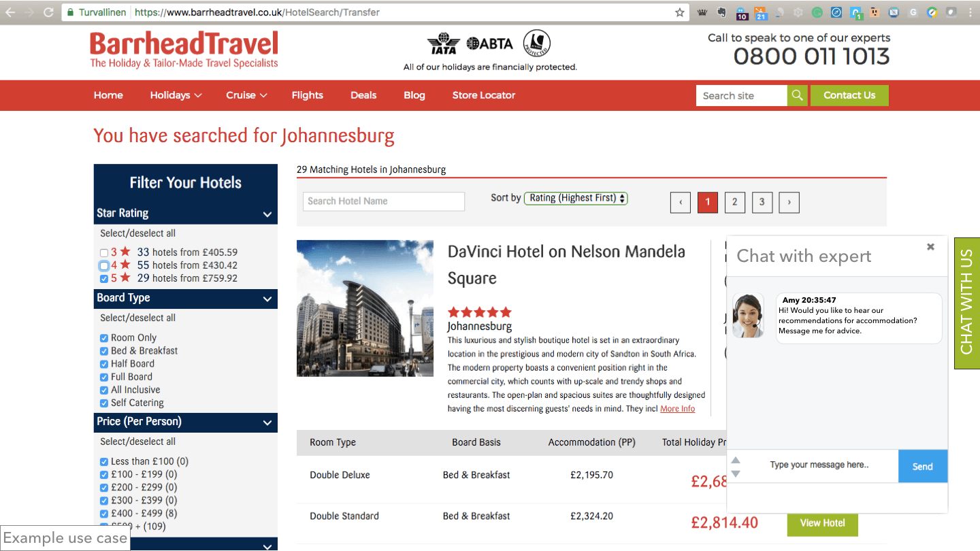The image size is (980, 551).
Task: Uncheck £400 - £499 price filter
Action: pyautogui.click(x=104, y=514)
